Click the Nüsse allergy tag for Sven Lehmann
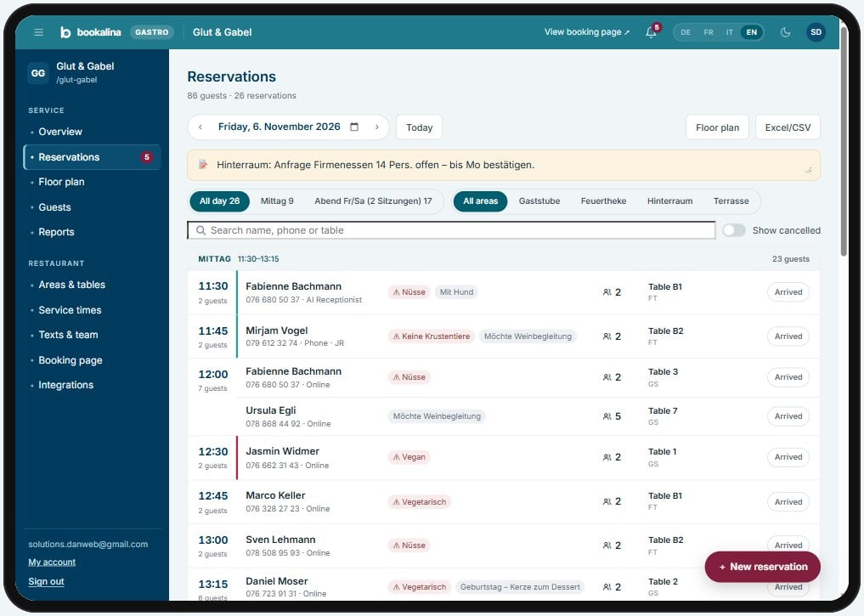This screenshot has height=616, width=864. tap(409, 545)
